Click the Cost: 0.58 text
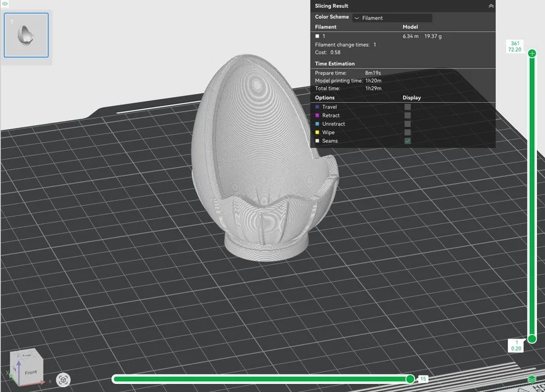 328,53
